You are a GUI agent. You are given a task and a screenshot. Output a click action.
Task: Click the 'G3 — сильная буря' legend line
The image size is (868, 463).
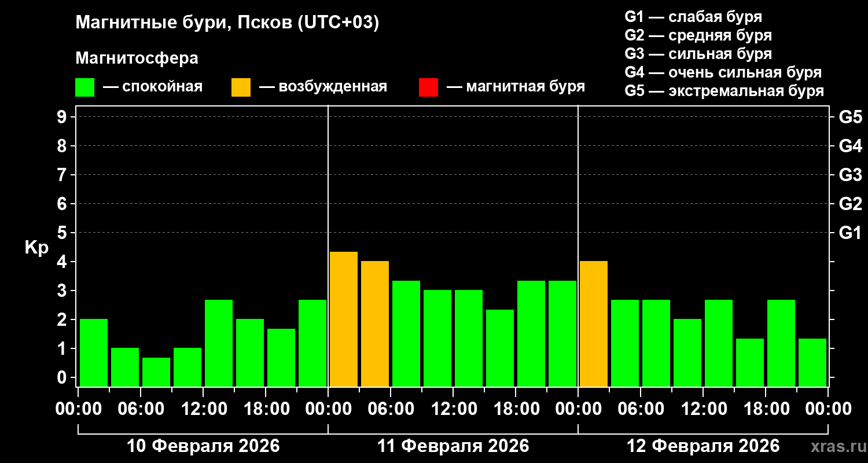tap(698, 54)
